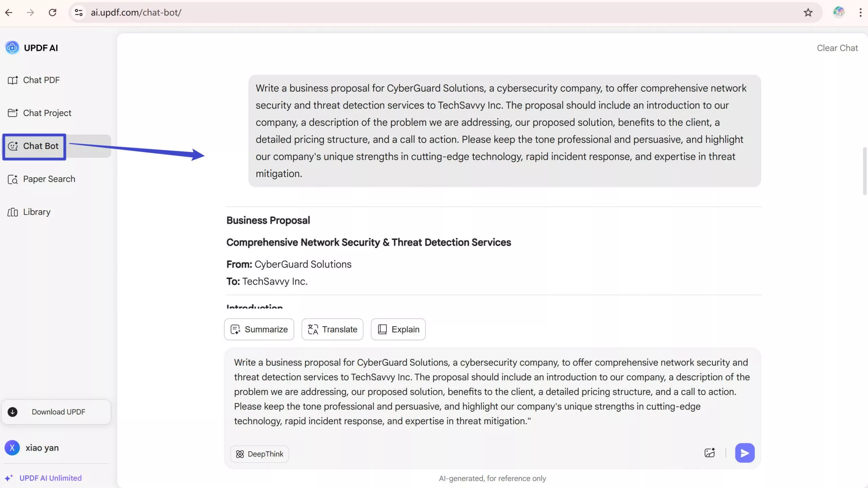Bookmark this page with star icon
868x488 pixels.
tap(808, 13)
